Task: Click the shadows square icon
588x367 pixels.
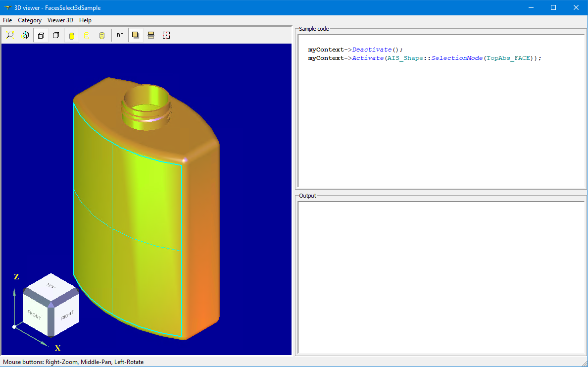Action: coord(136,35)
